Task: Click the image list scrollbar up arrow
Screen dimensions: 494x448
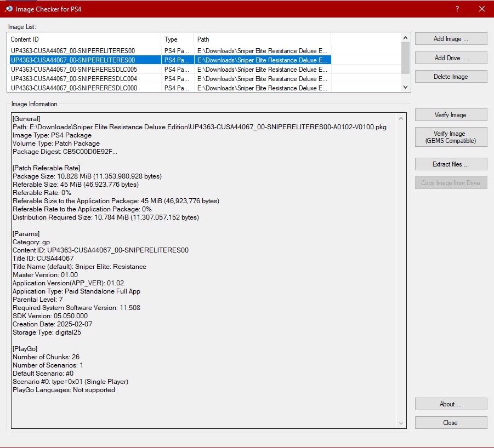Action: [x=406, y=38]
